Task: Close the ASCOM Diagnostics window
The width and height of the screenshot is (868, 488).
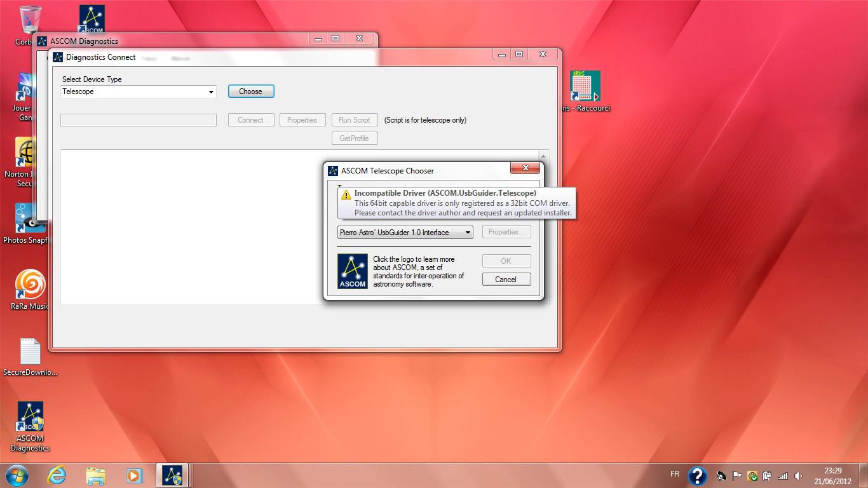Action: (x=359, y=39)
